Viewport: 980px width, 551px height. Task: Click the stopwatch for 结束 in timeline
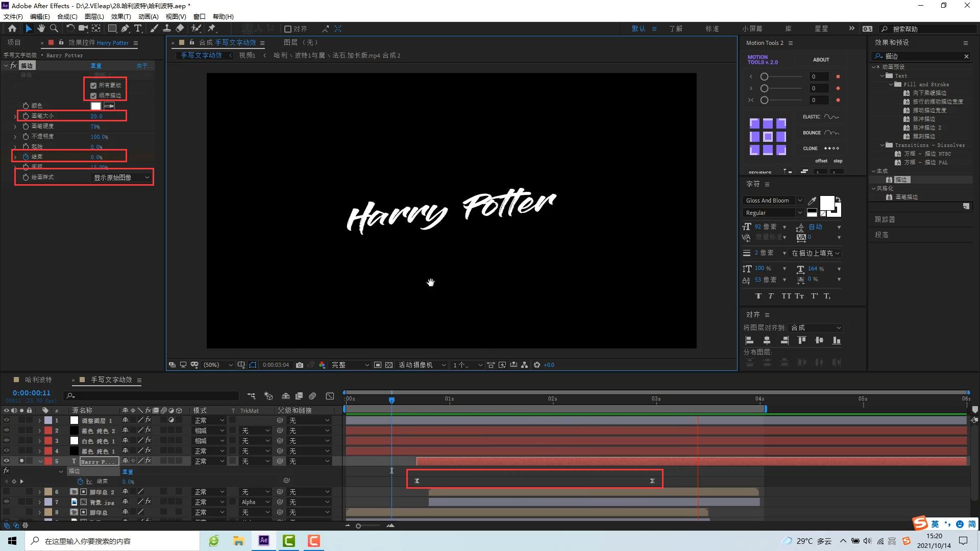(x=80, y=481)
